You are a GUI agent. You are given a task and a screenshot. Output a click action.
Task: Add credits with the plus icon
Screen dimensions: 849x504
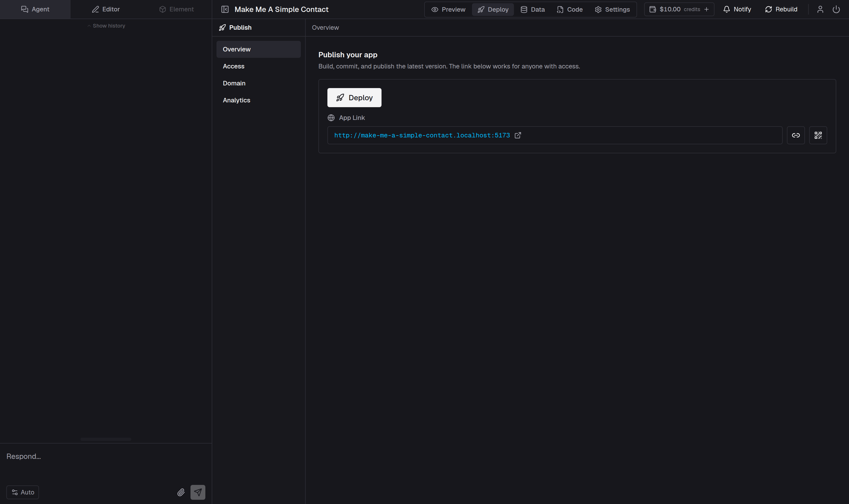pyautogui.click(x=706, y=9)
